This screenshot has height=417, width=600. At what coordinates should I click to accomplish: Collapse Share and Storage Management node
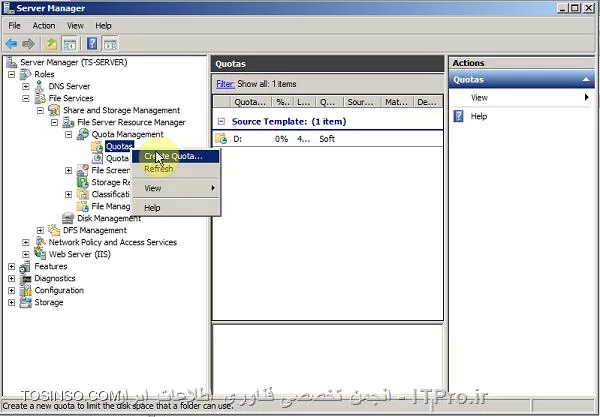coord(40,110)
